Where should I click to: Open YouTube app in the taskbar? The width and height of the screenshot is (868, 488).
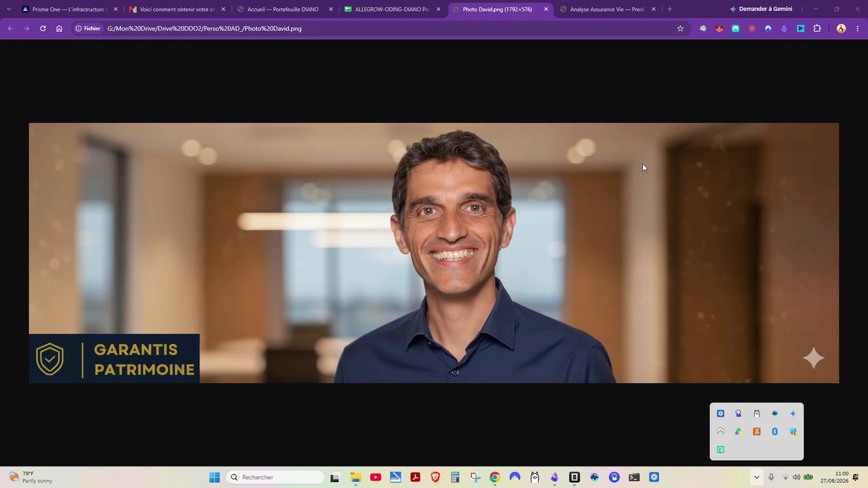coord(376,477)
